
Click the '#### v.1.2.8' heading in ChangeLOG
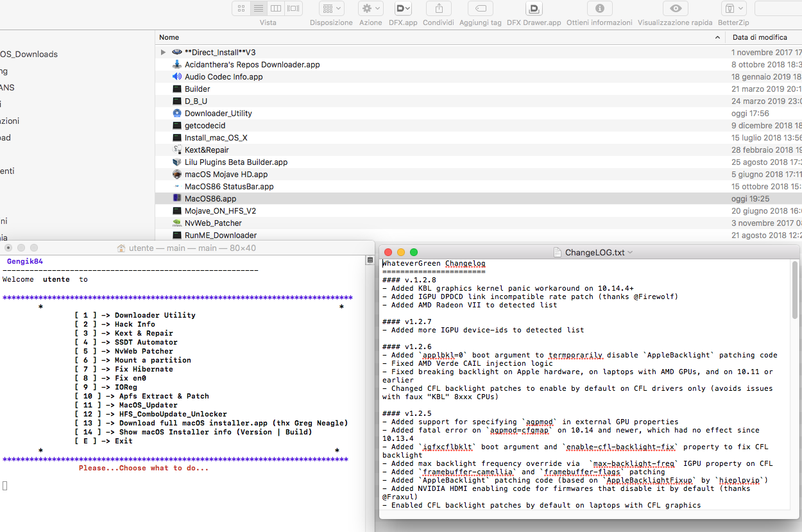pyautogui.click(x=409, y=280)
